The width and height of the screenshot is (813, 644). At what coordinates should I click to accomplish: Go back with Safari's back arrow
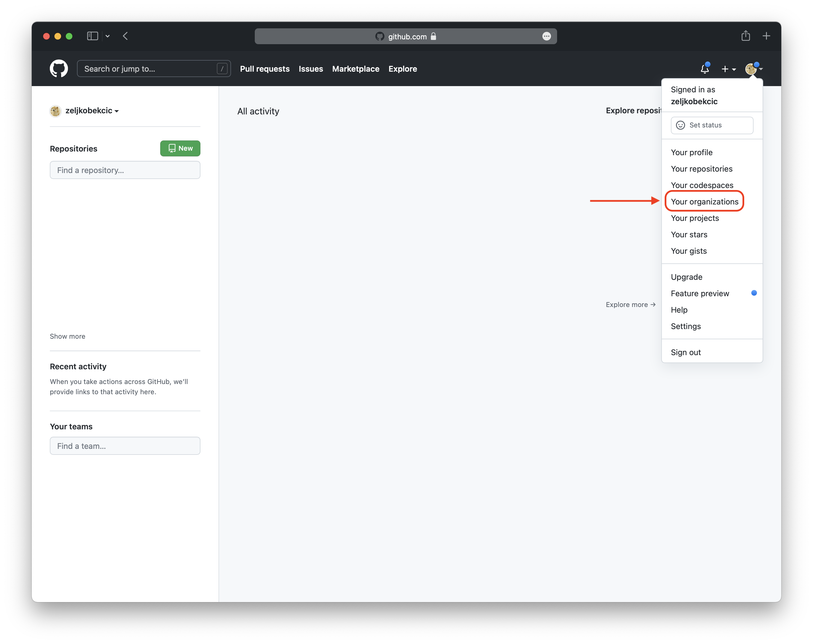tap(125, 36)
